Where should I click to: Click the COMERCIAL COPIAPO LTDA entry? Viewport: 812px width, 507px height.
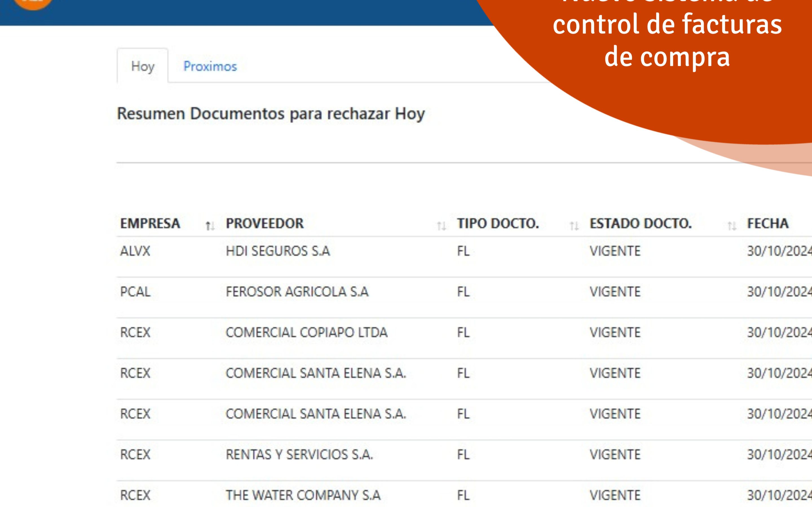(307, 333)
